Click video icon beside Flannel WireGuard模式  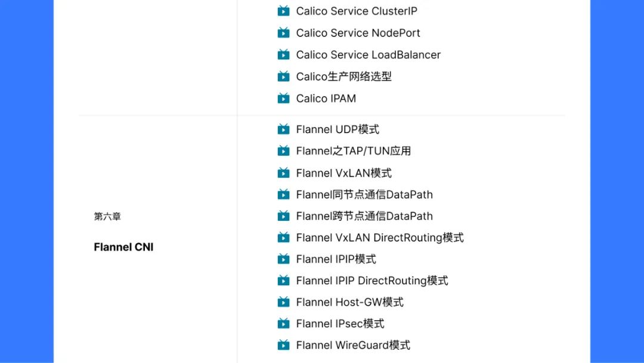tap(283, 344)
